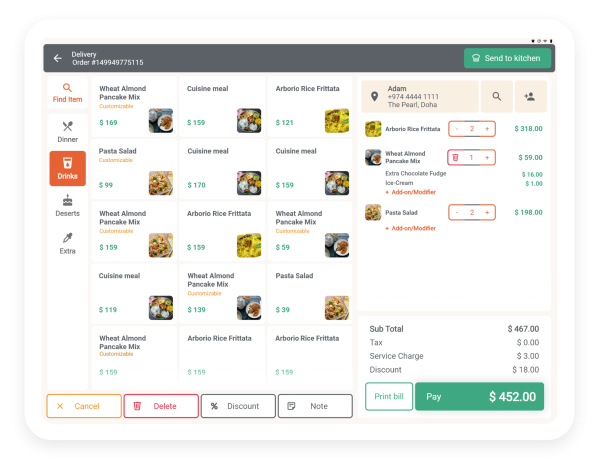Go back using the arrow icon
This screenshot has height=470, width=599.
click(x=58, y=58)
